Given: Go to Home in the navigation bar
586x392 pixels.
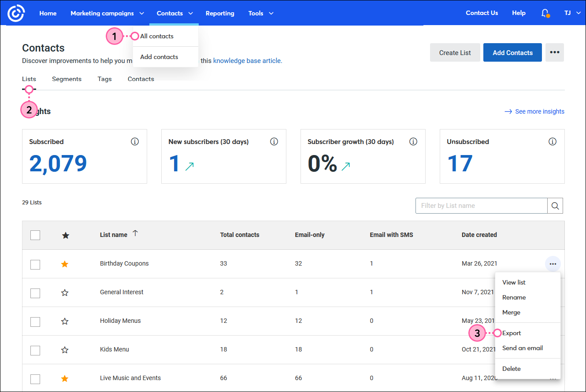Looking at the screenshot, I should [x=48, y=13].
